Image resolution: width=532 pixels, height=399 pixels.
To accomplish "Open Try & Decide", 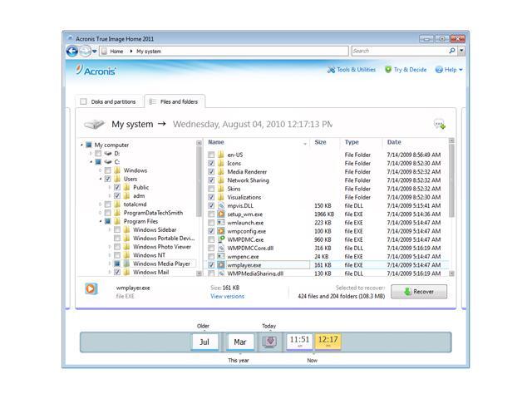I will pyautogui.click(x=406, y=70).
